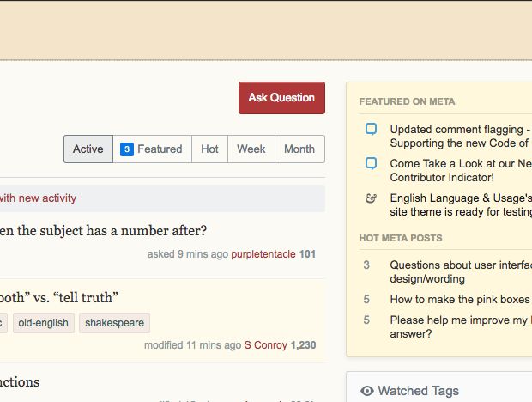532x402 pixels.
Task: Show the Week tab questions
Action: pos(251,149)
